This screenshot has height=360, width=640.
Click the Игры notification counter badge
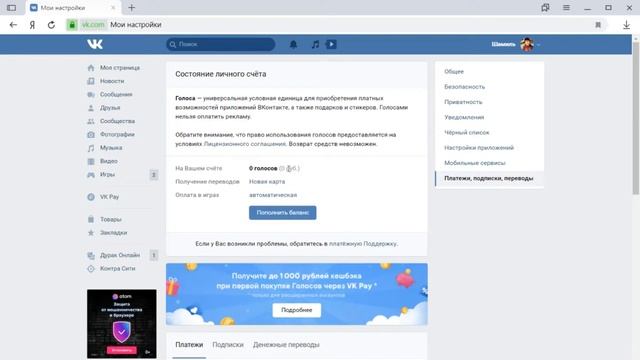(x=153, y=175)
